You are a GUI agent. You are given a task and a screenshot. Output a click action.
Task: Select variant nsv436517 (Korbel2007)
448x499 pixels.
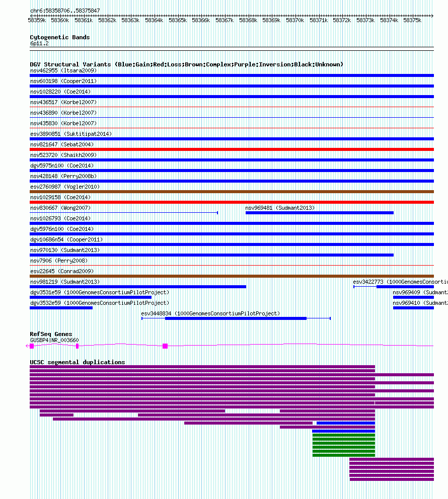coord(63,102)
